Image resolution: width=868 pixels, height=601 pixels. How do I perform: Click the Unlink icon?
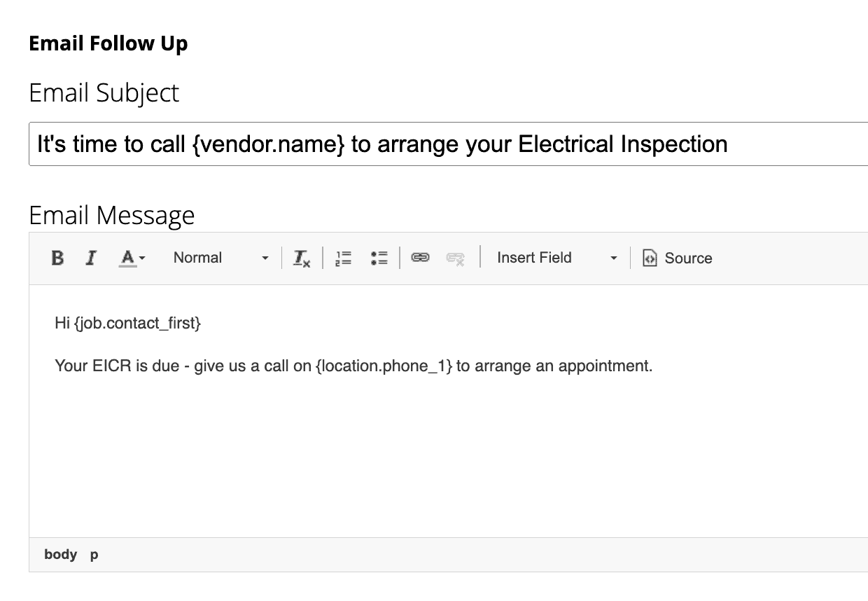click(x=456, y=258)
